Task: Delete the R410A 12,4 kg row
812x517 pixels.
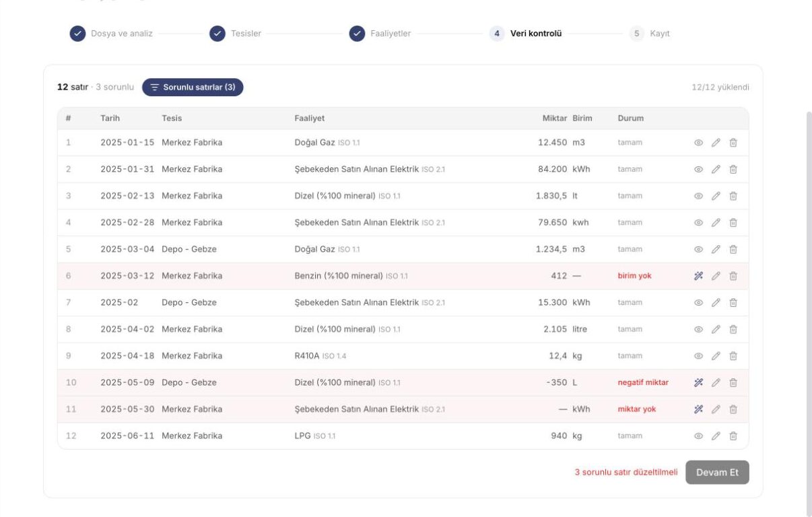Action: 733,355
